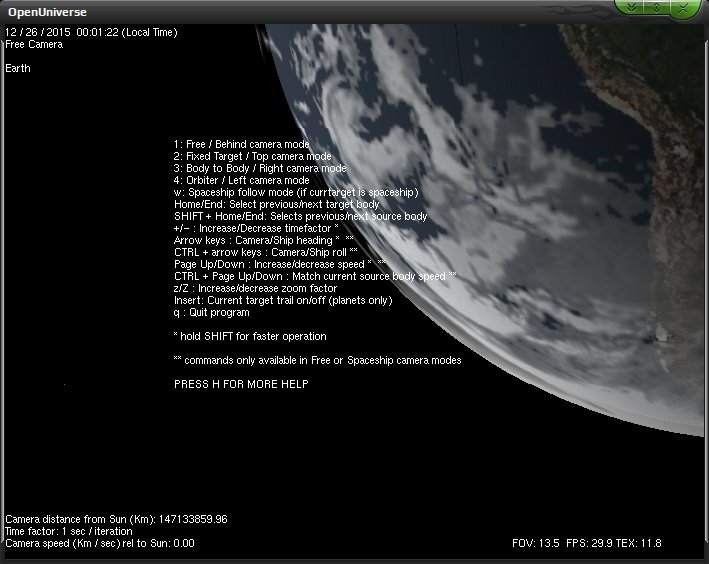Click the '** commands only available' footnote
709x564 pixels.
point(317,360)
